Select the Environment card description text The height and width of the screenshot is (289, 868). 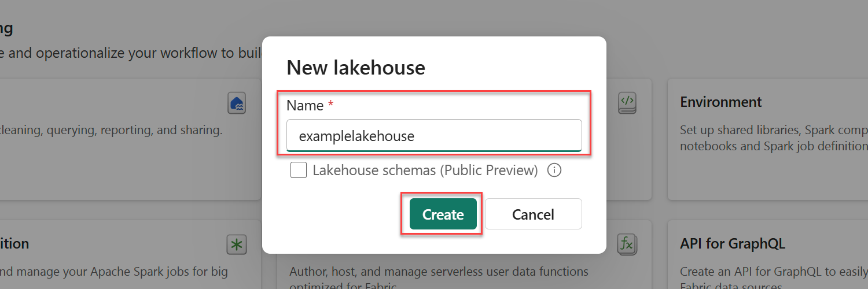point(774,138)
